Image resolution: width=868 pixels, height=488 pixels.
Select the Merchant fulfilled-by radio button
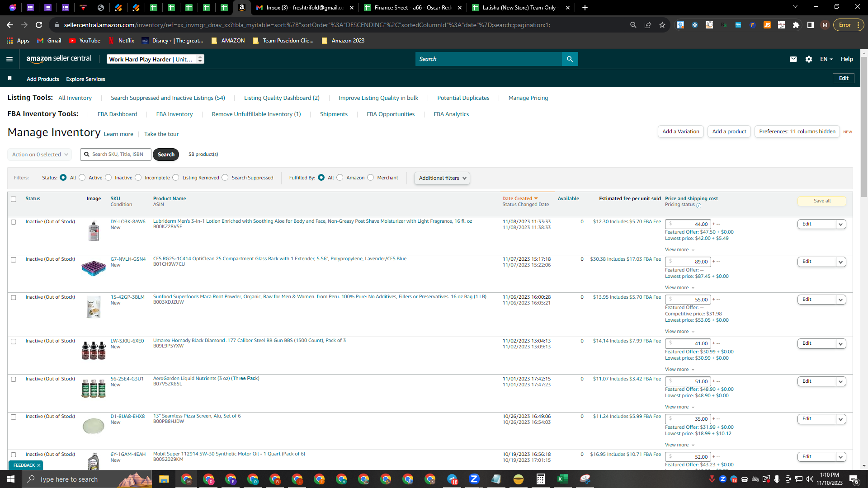371,178
